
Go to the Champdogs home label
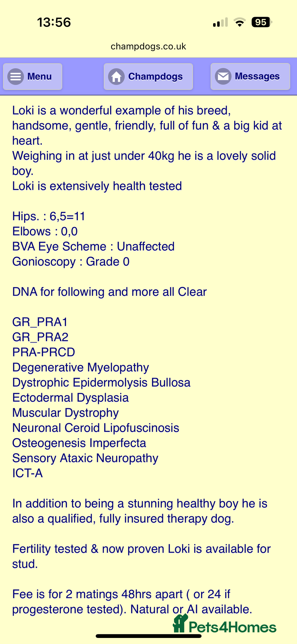click(x=155, y=76)
